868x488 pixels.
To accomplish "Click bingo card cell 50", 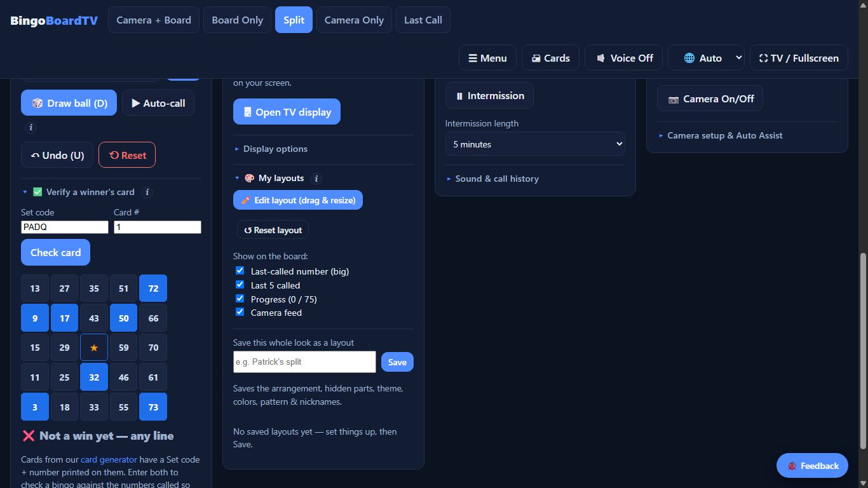I will point(123,318).
